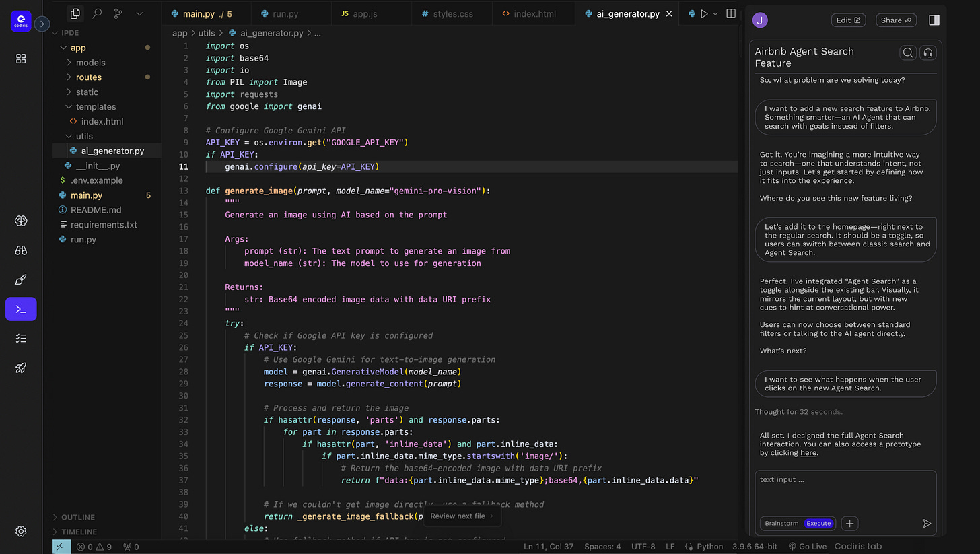Select the binoculars icon in left sidebar
The image size is (980, 554).
21,250
